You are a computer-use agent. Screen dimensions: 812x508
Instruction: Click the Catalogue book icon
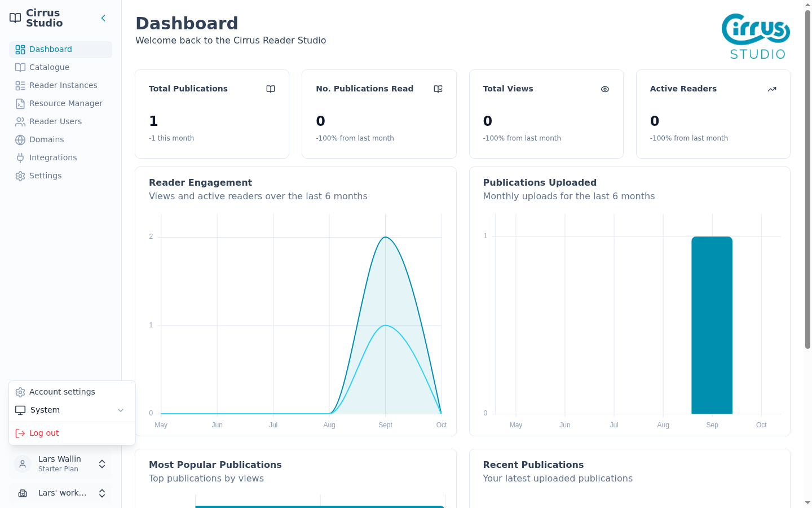point(20,67)
